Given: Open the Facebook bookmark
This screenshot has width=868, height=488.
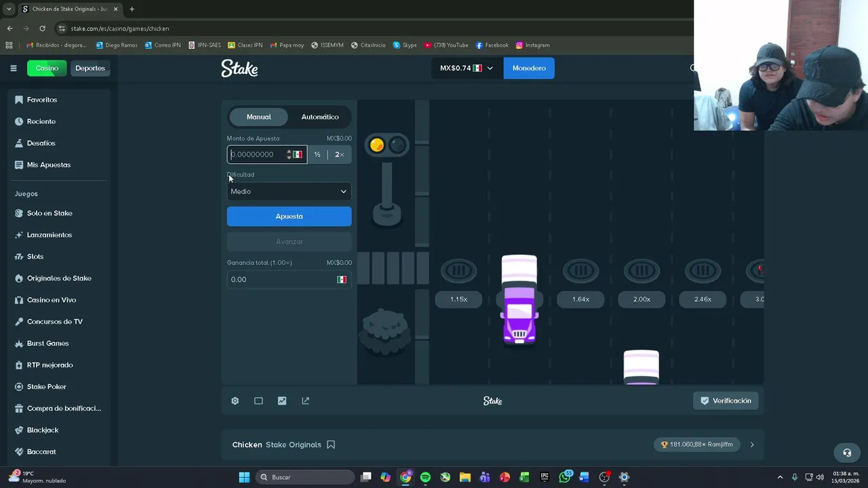Looking at the screenshot, I should [492, 45].
